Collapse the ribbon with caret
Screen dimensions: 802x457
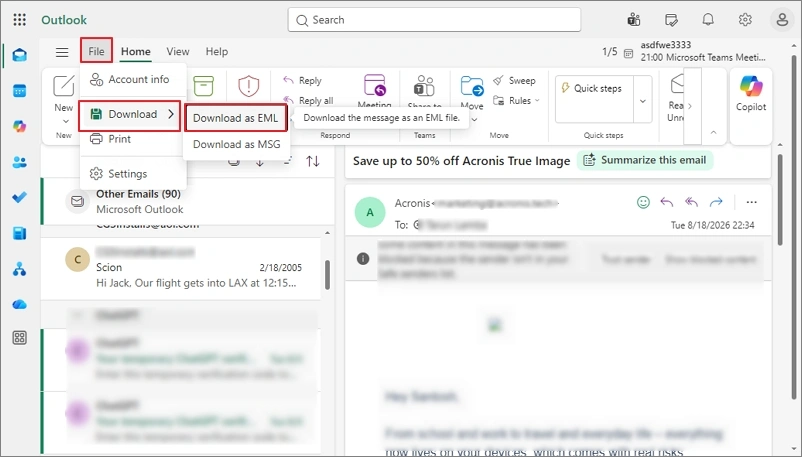[x=713, y=133]
